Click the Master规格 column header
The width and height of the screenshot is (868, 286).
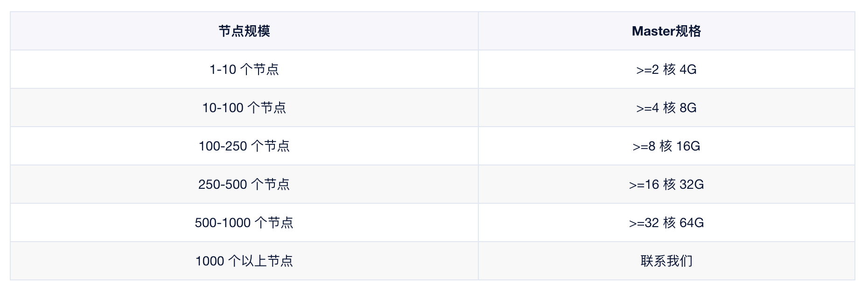(666, 31)
